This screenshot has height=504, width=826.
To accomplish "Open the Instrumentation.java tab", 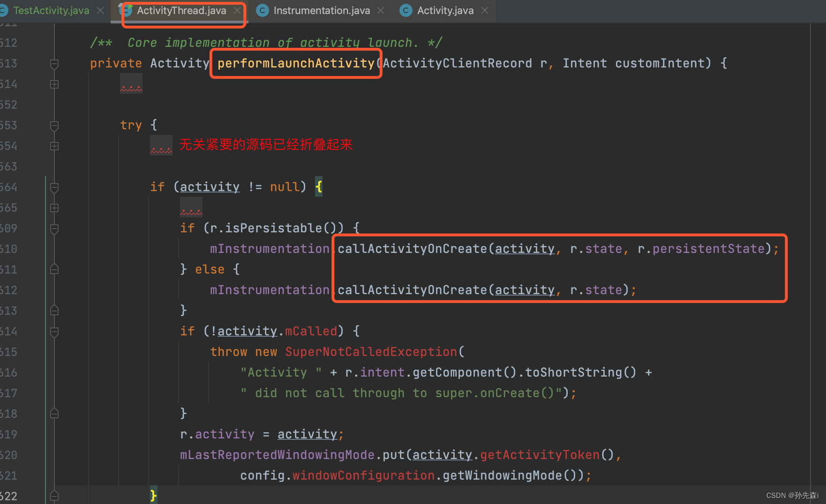I will tap(322, 10).
